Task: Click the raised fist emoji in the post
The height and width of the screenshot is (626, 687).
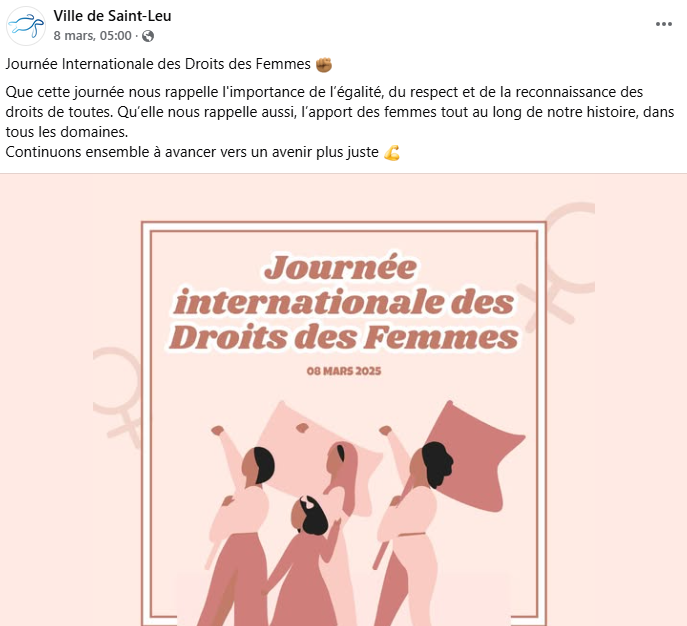Action: click(324, 65)
